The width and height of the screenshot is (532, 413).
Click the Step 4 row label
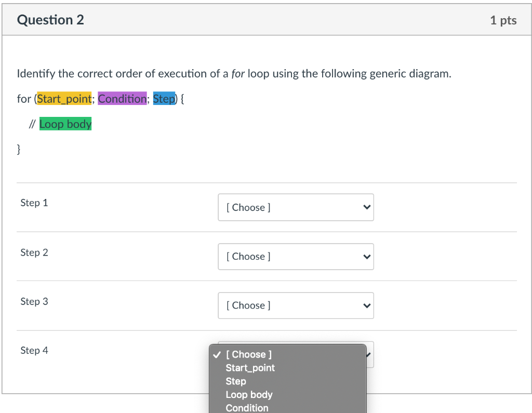[x=34, y=350]
